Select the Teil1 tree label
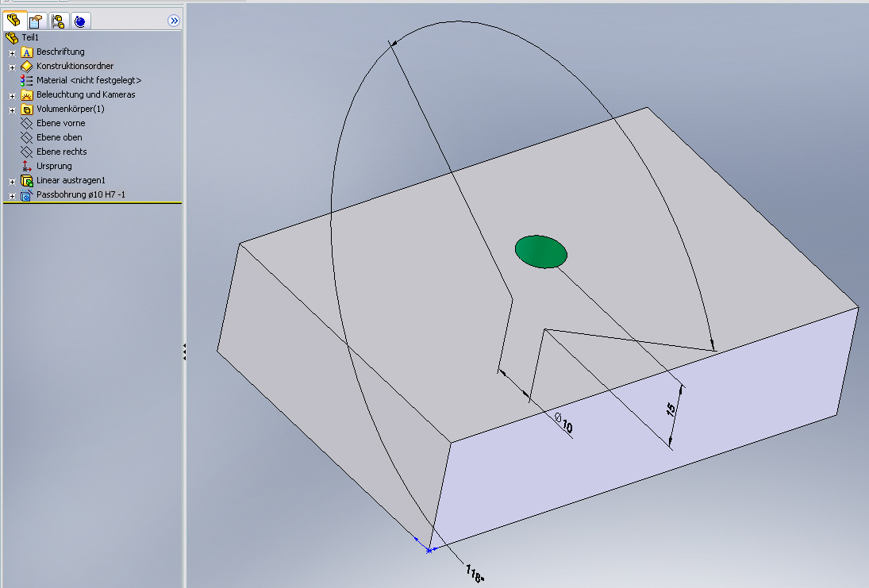This screenshot has height=588, width=869. [x=30, y=37]
